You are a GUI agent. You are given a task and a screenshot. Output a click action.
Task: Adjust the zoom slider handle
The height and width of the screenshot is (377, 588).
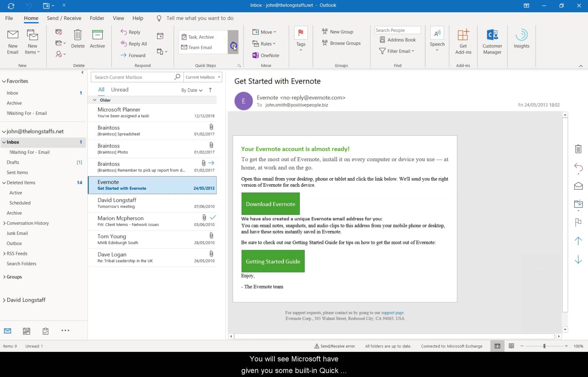544,346
